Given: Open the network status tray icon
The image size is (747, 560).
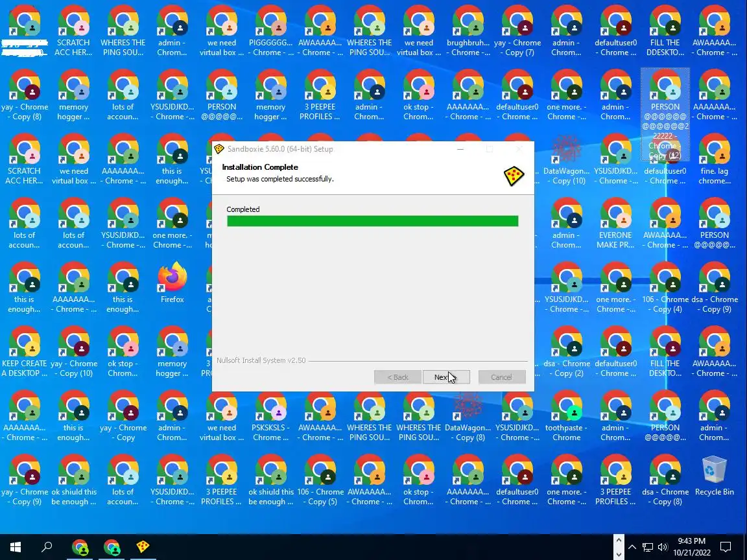Looking at the screenshot, I should (647, 547).
